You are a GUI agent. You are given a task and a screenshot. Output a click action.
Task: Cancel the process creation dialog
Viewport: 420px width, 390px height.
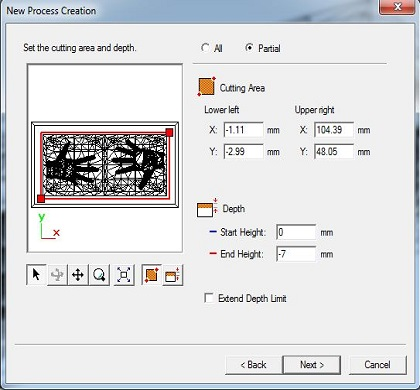tap(377, 365)
